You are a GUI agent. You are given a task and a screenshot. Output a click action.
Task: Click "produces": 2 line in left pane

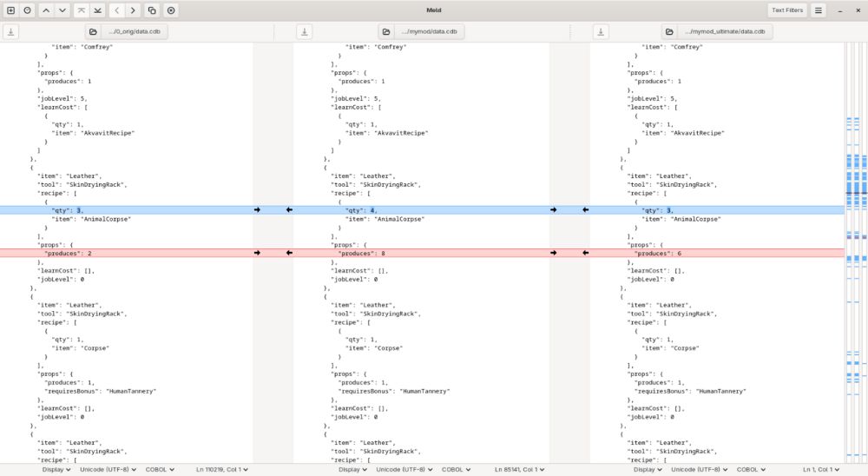pyautogui.click(x=68, y=254)
